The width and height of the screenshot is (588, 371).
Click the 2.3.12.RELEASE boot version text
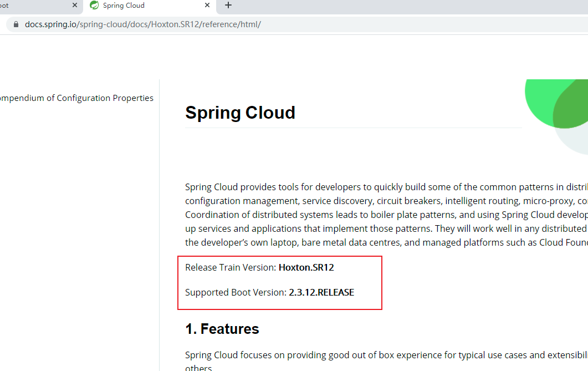(x=321, y=292)
